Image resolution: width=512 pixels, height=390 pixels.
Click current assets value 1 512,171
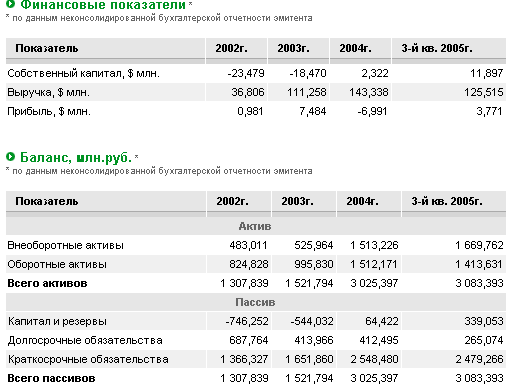[374, 265]
